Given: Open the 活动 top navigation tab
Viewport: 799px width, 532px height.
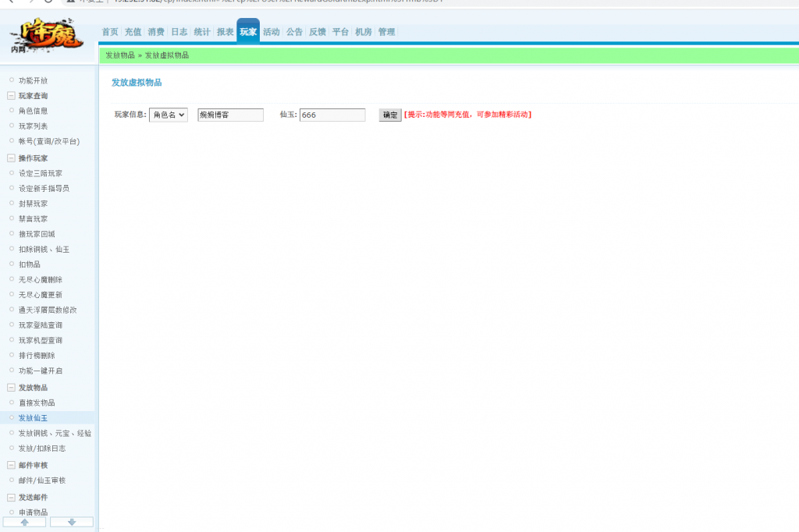Looking at the screenshot, I should (x=271, y=32).
